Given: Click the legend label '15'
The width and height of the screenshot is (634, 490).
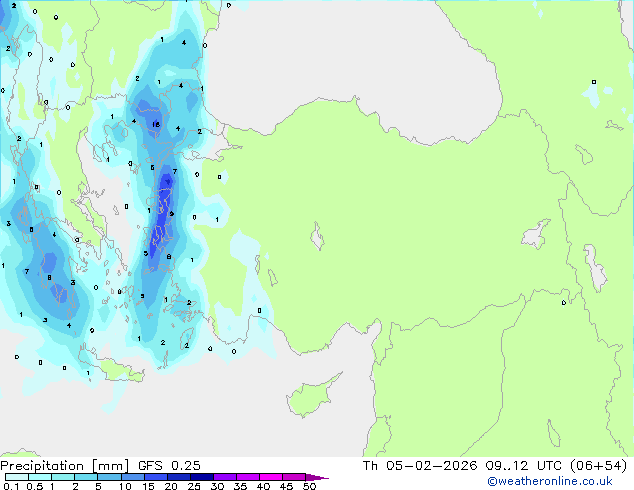Looking at the screenshot, I should coord(148,486).
